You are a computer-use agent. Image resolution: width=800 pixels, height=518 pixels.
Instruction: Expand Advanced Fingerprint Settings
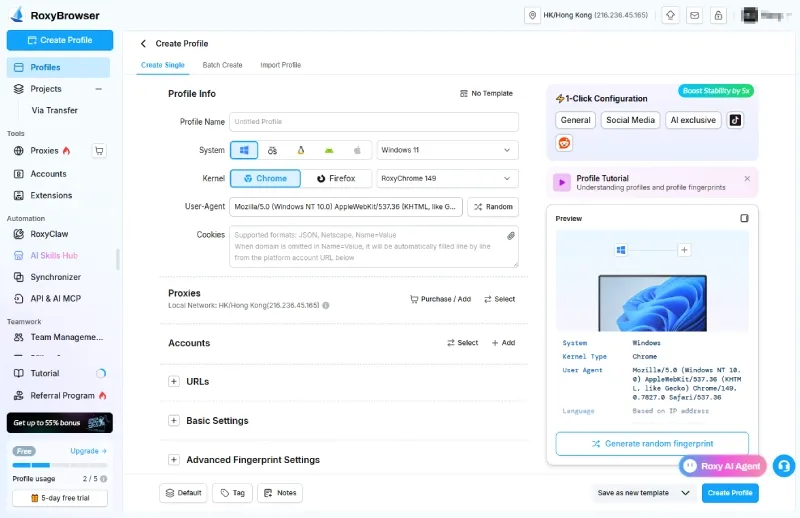[x=174, y=460]
